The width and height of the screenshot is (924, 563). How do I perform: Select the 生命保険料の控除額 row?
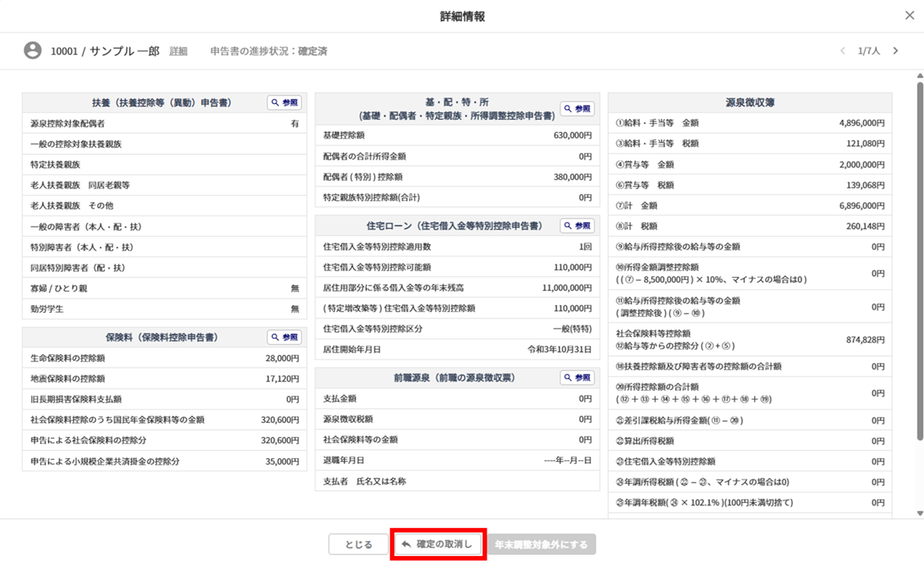(164, 358)
